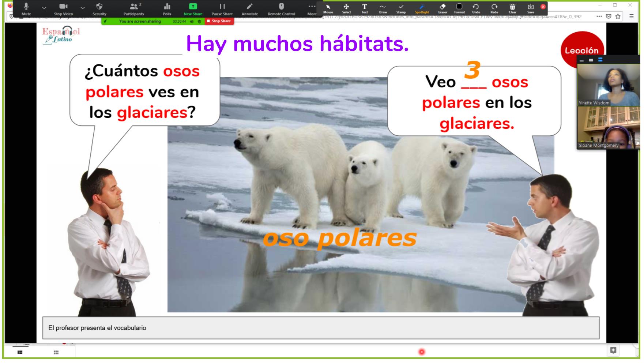644x364 pixels.
Task: Choose the Text annotation tool
Action: (365, 8)
